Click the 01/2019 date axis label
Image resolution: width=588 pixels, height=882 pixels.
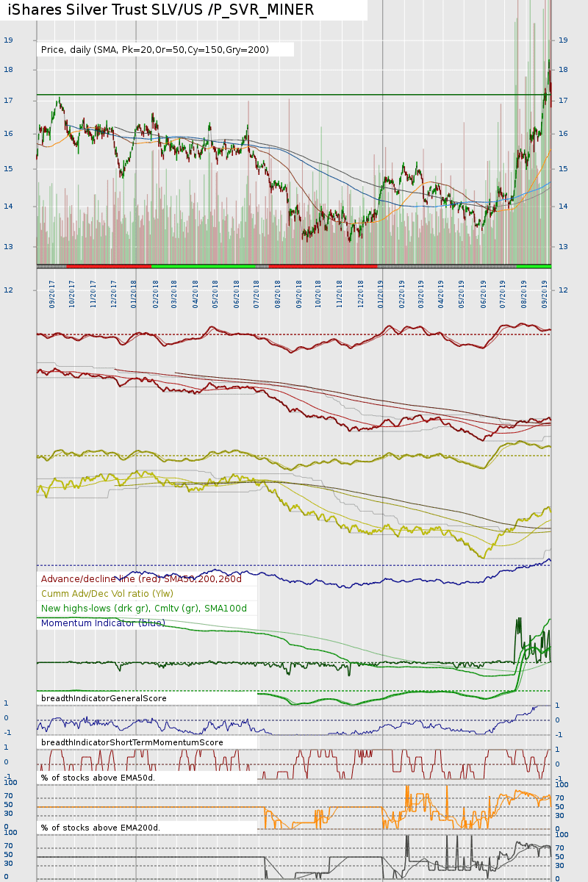point(381,293)
